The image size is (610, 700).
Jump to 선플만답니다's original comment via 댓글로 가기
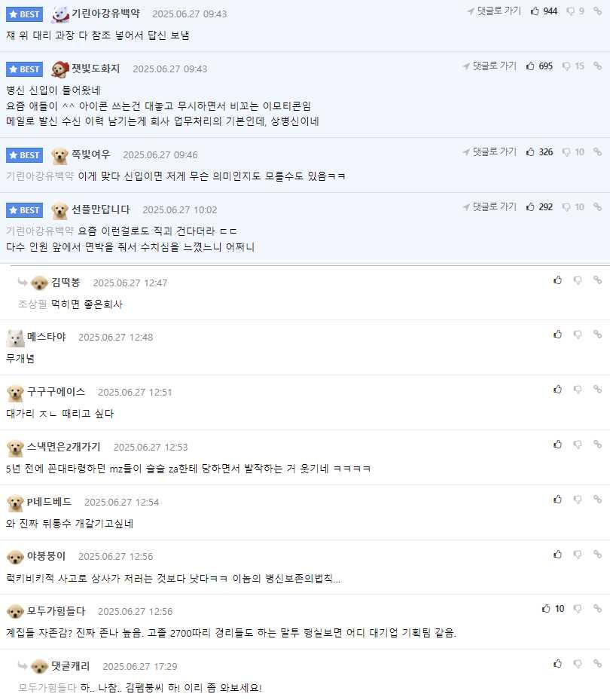point(490,206)
